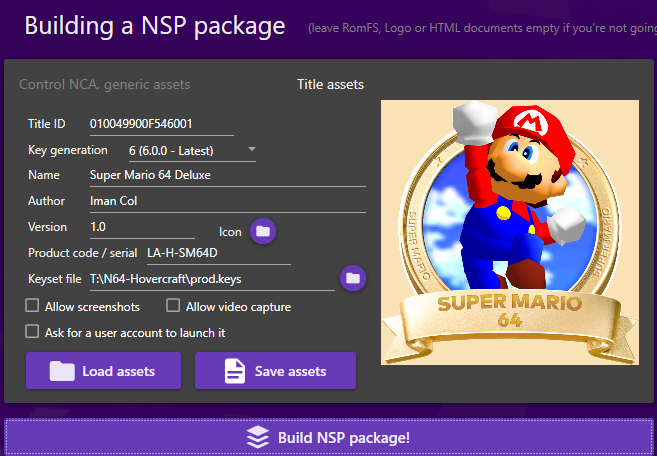This screenshot has height=456, width=657.
Task: Click the Super Mario 64 icon preview
Action: point(510,232)
